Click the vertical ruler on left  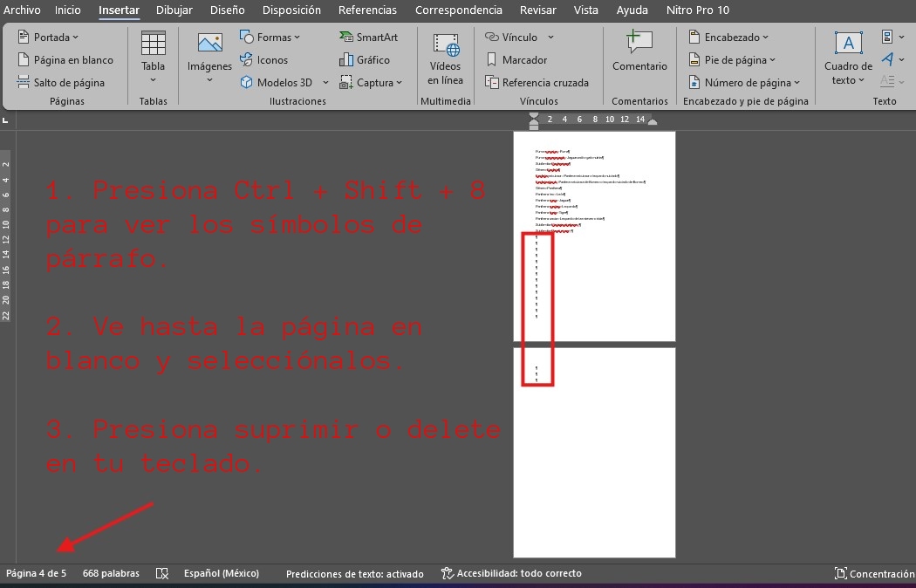click(5, 236)
